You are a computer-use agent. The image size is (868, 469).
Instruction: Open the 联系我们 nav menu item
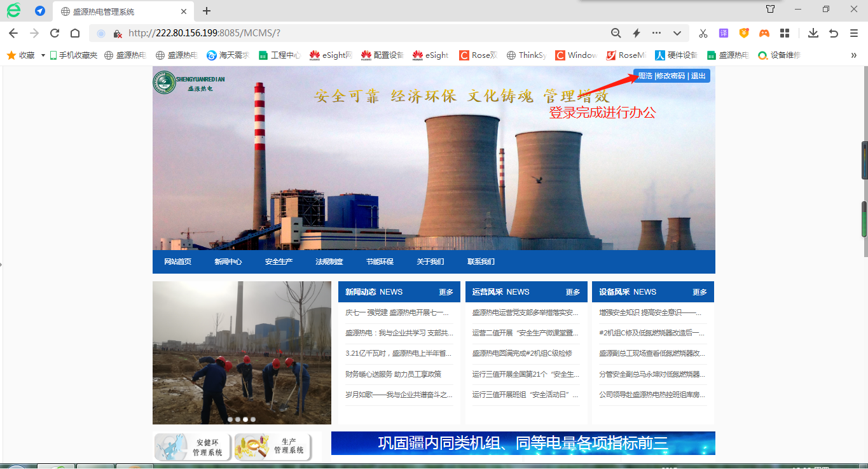481,262
